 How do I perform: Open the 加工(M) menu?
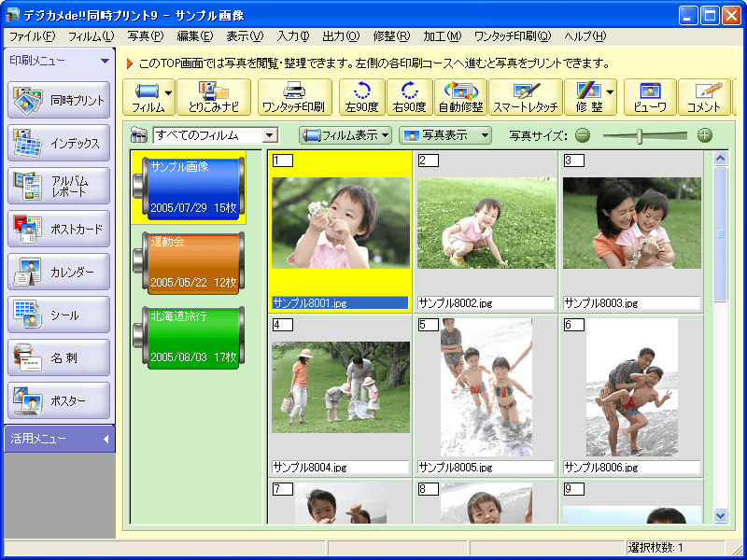tap(441, 36)
